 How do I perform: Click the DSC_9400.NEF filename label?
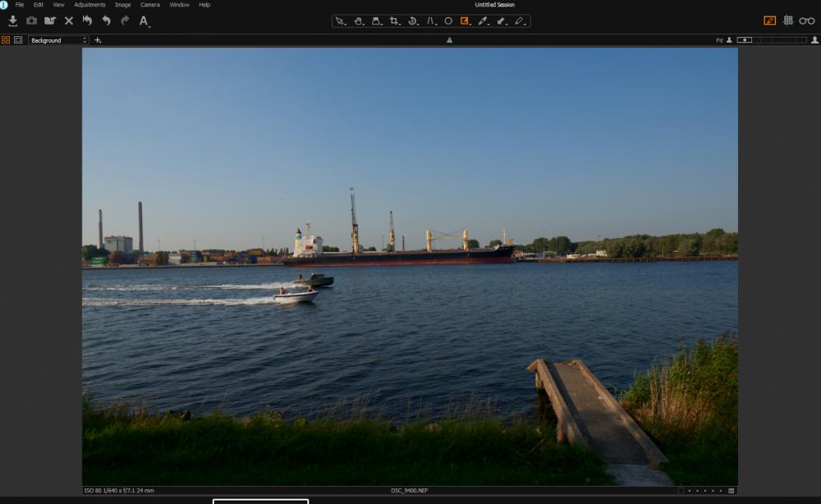coord(410,490)
